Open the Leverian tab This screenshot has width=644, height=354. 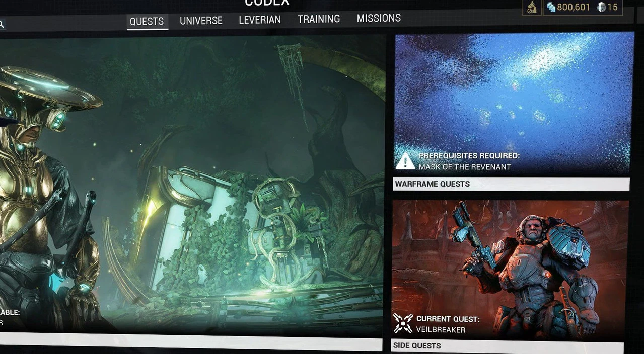[x=260, y=20]
